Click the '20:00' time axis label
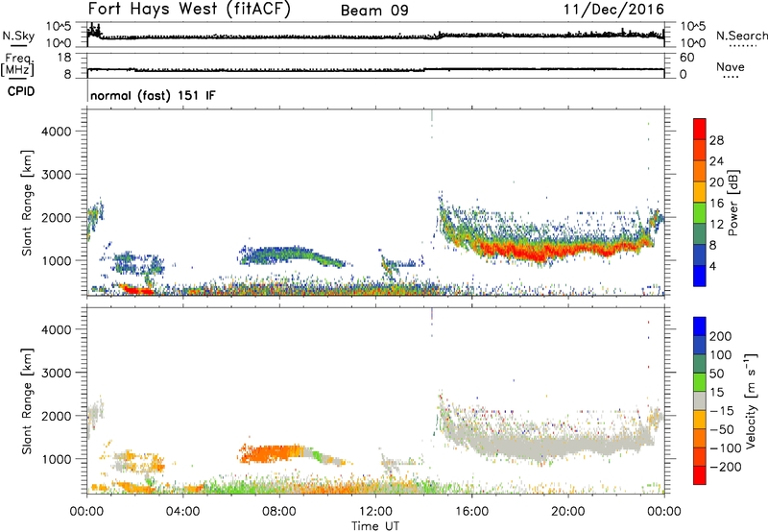The image size is (768, 532). pos(567,512)
